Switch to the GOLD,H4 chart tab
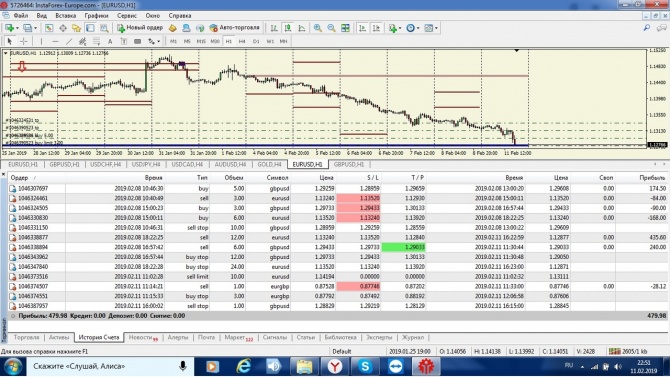Image resolution: width=670 pixels, height=377 pixels. coord(269,164)
